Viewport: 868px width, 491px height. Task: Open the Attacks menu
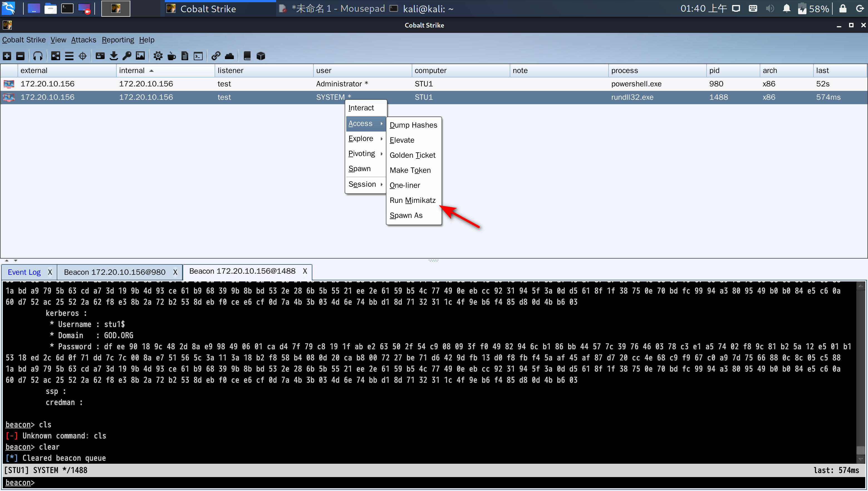[x=83, y=40]
